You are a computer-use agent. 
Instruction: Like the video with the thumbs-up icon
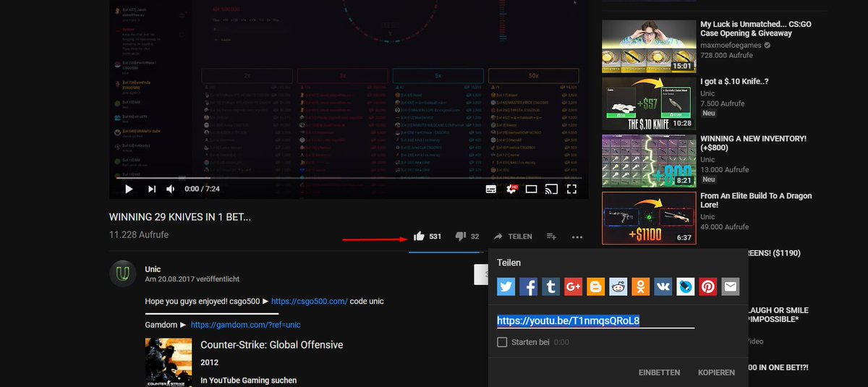coord(418,237)
